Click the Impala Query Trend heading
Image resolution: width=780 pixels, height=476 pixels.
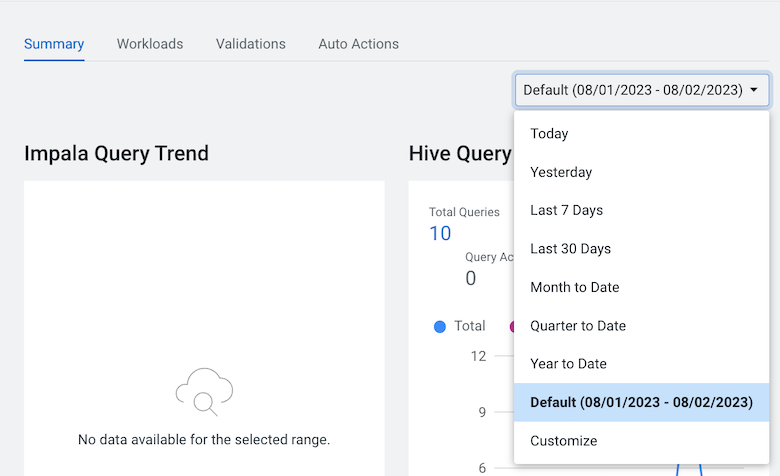[x=116, y=153]
